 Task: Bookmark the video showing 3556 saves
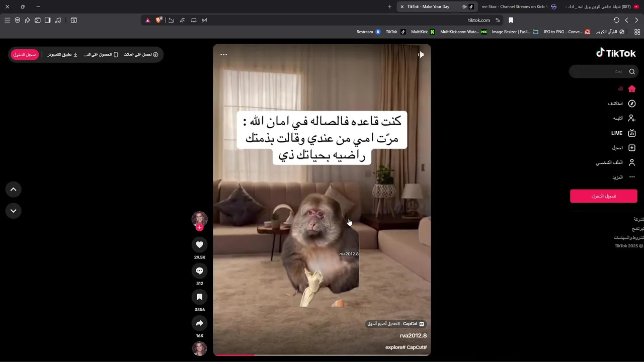coord(199,297)
